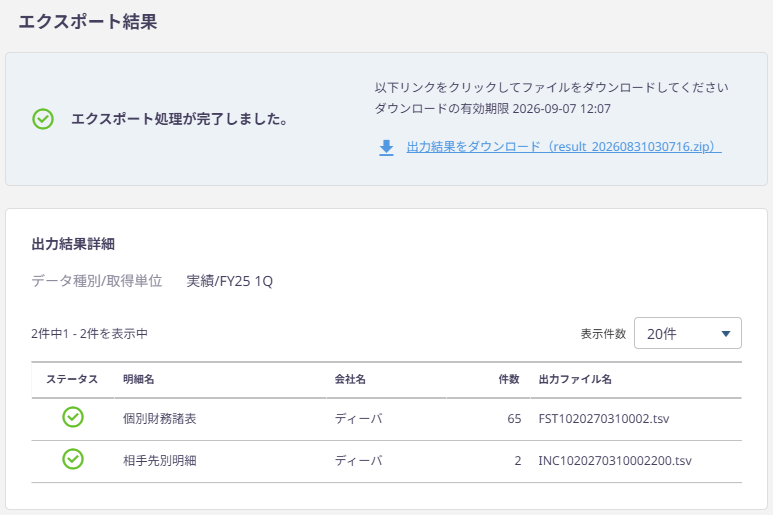Click the 件数 column header
Viewport: 773px width, 515px height.
click(509, 379)
